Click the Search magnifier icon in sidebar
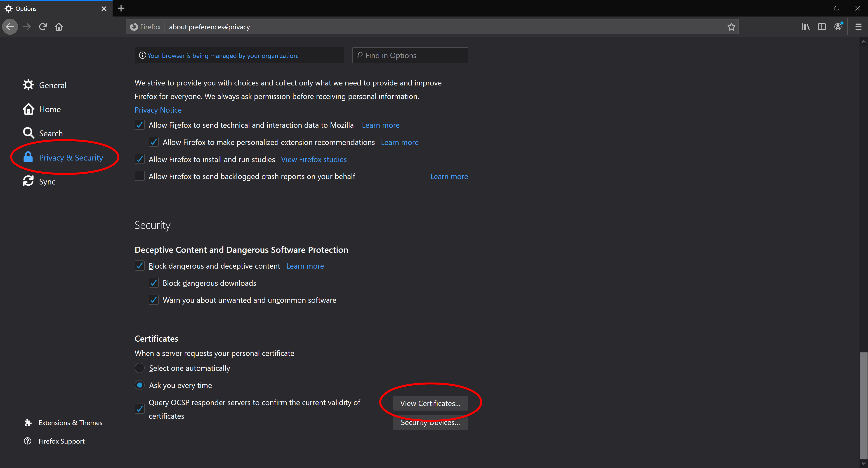This screenshot has width=868, height=468. (28, 133)
